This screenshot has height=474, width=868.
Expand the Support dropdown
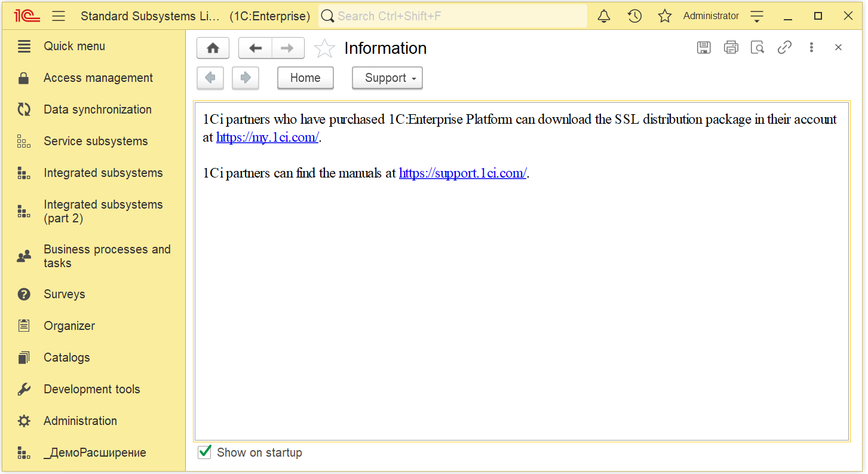387,78
